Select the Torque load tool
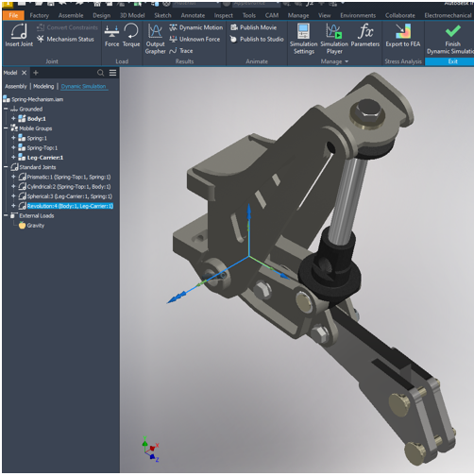The width and height of the screenshot is (474, 476). (x=131, y=35)
